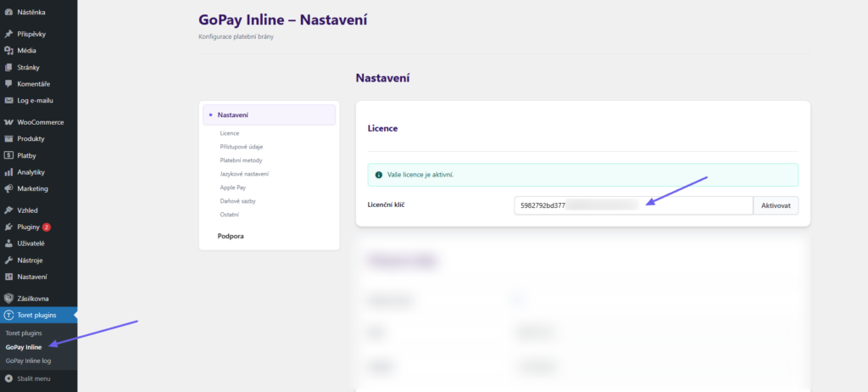Open Stránky menu item text
Viewport: 868px width, 392px height.
tap(28, 68)
